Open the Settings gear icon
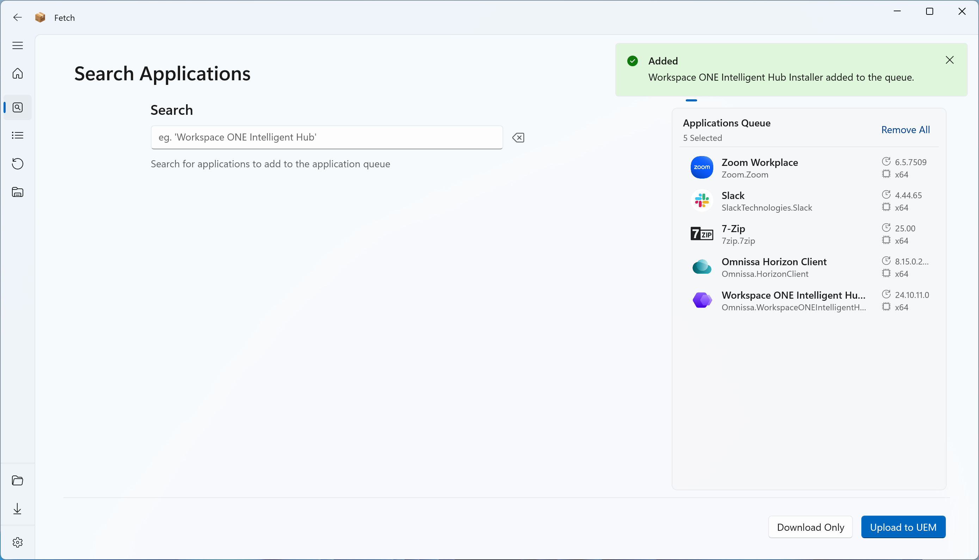 click(17, 542)
